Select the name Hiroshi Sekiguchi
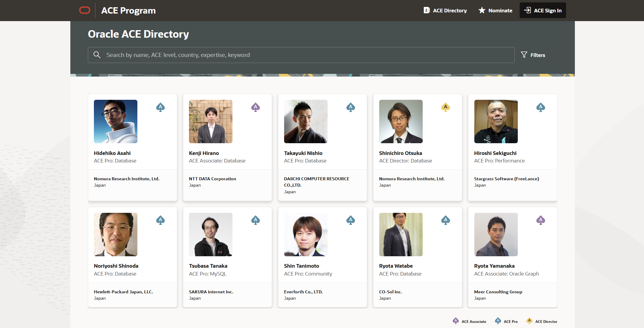The width and height of the screenshot is (644, 328). click(x=495, y=153)
